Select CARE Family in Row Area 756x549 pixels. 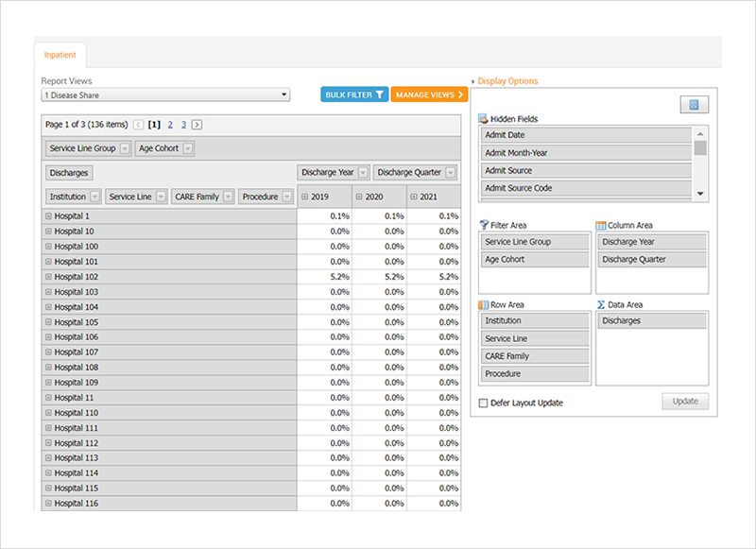pyautogui.click(x=535, y=356)
